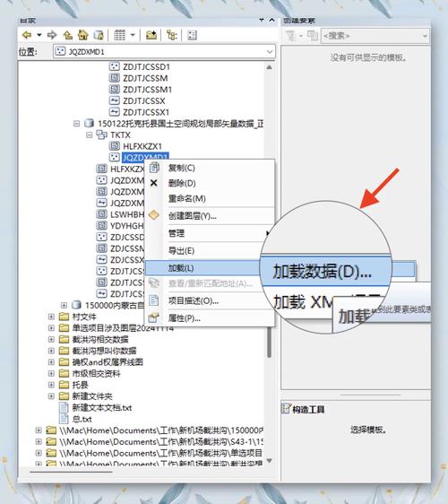Open the template search dropdown arrow
This screenshot has height=504, width=448.
tap(426, 36)
